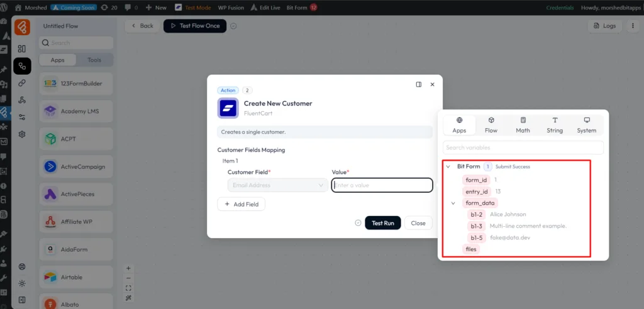Select the Math variable tab
The height and width of the screenshot is (309, 644).
[523, 125]
